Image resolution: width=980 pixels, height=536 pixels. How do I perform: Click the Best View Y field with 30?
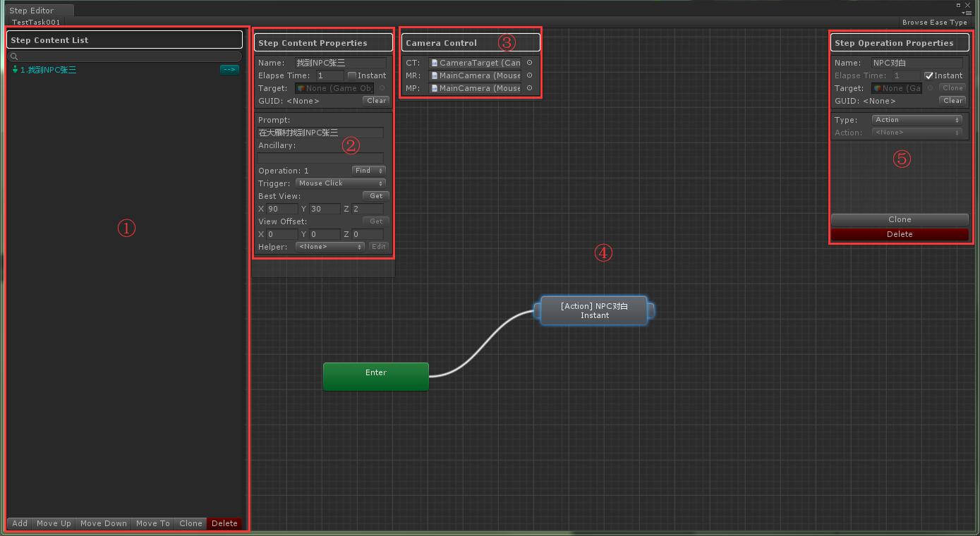click(x=325, y=209)
